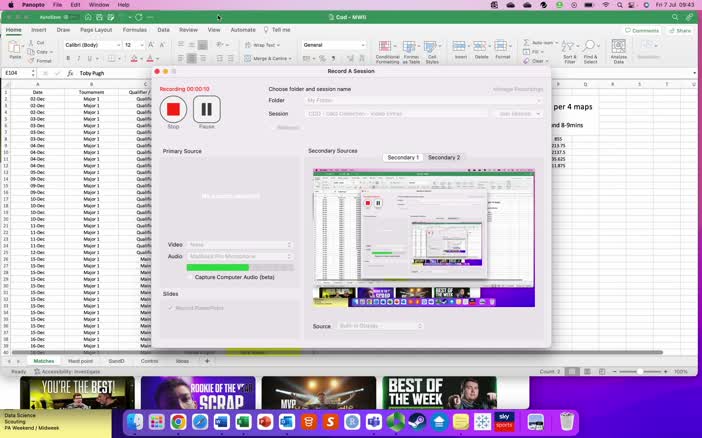Click the Bold formatting icon
702x438 pixels.
[68, 59]
